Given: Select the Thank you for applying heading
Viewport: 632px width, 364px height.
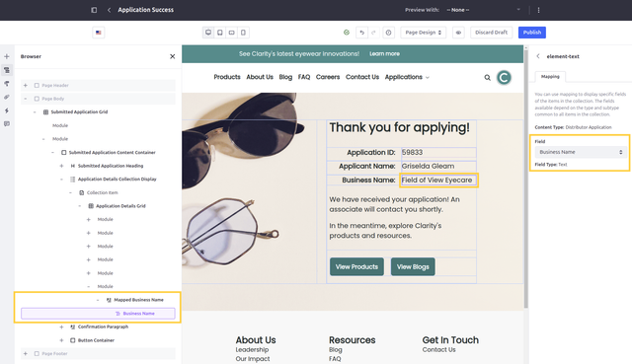Looking at the screenshot, I should 399,127.
